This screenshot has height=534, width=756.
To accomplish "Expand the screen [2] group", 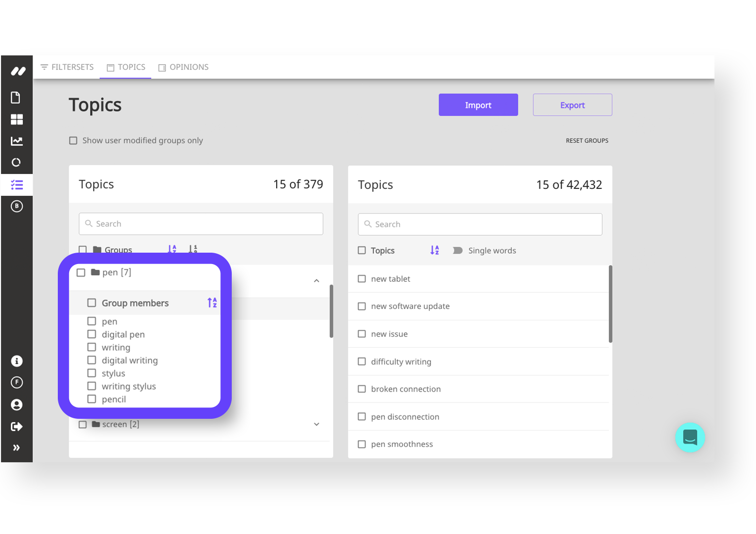I will pos(316,424).
